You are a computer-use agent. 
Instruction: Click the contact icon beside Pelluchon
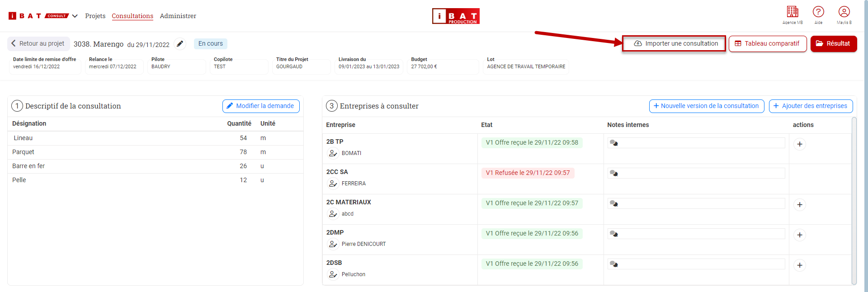pyautogui.click(x=333, y=274)
